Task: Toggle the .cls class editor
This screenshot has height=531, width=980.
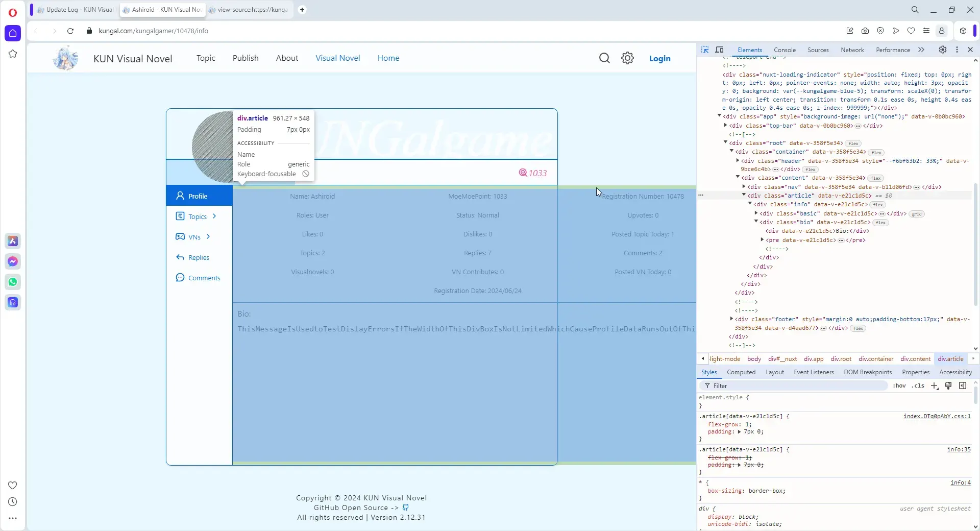Action: (918, 385)
